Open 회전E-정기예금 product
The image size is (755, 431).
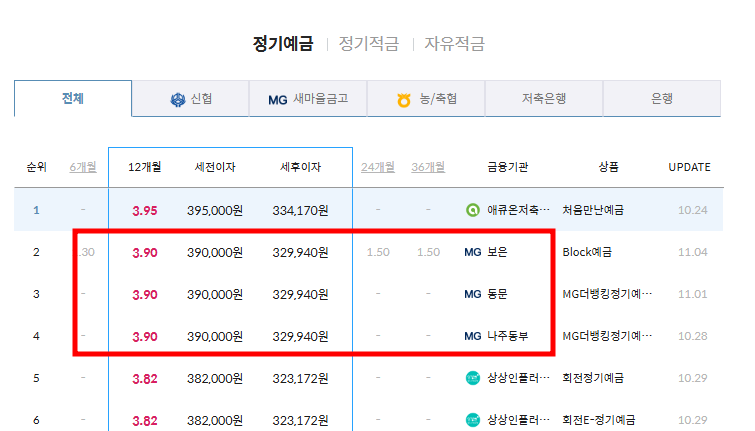[x=599, y=420]
